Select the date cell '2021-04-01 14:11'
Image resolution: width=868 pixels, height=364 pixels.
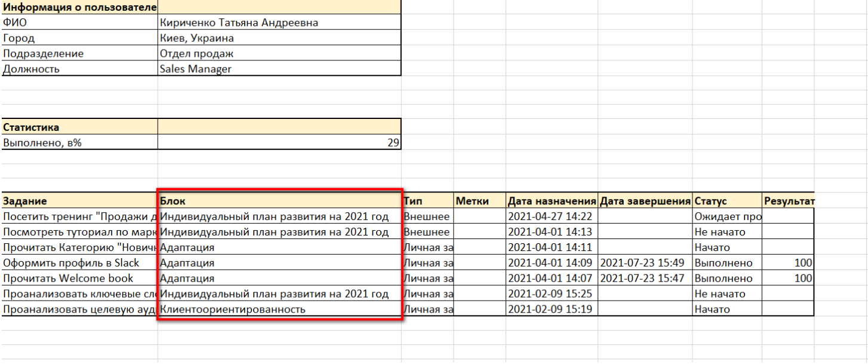(x=552, y=247)
